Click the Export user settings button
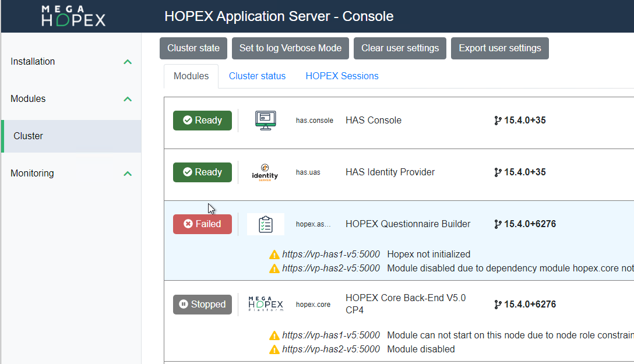This screenshot has width=634, height=364. 499,48
